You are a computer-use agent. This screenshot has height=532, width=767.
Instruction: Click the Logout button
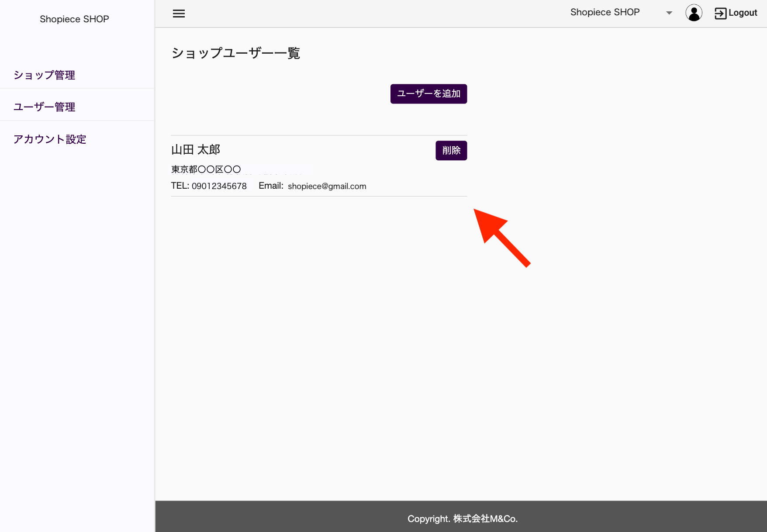coord(736,13)
